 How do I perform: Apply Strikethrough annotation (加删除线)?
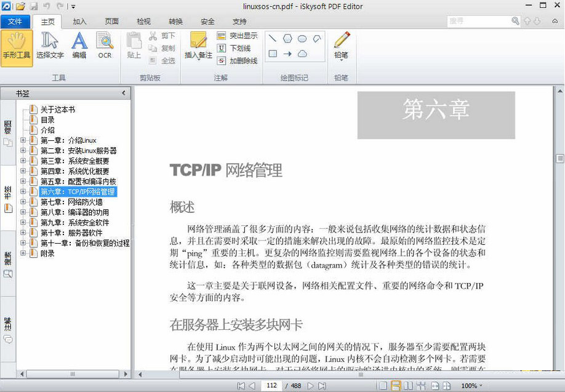(x=237, y=60)
